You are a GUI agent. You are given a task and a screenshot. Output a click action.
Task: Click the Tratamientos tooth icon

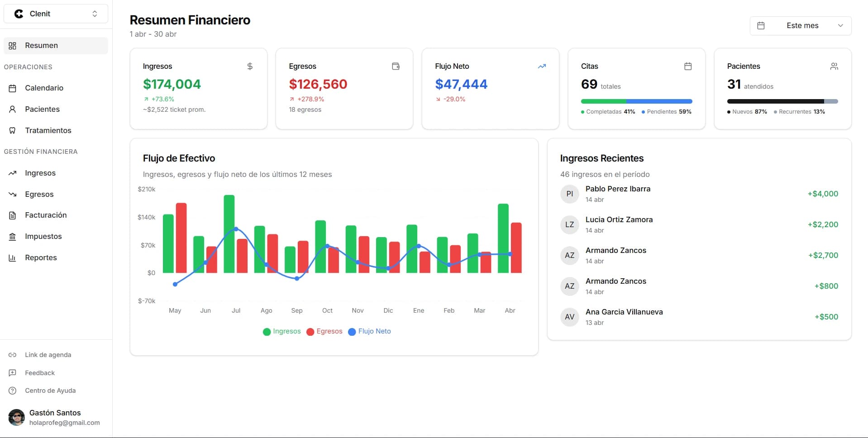[x=13, y=131]
